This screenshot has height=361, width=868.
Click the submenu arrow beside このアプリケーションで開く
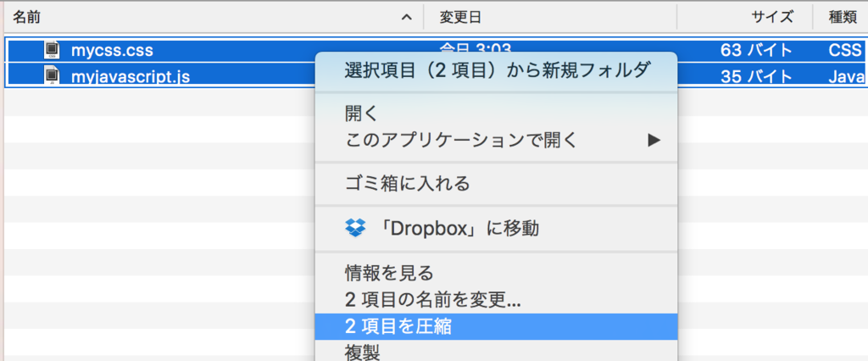point(654,140)
